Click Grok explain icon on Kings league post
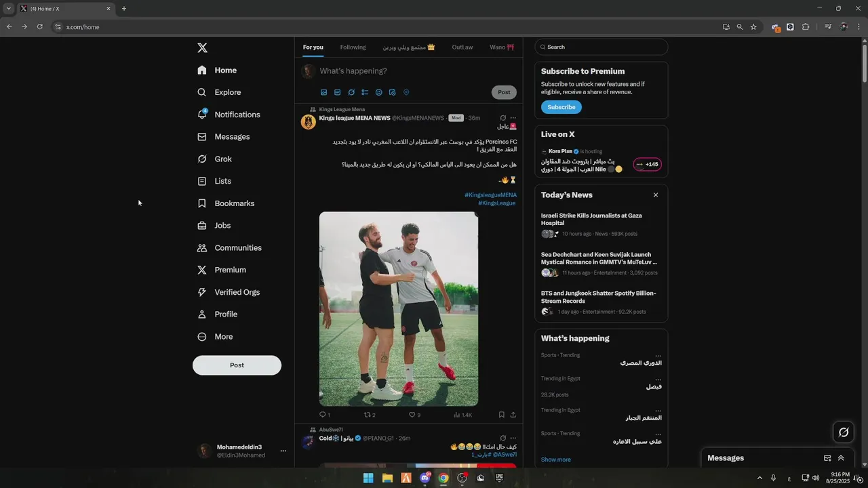Screen dimensions: 868x488 pyautogui.click(x=502, y=118)
